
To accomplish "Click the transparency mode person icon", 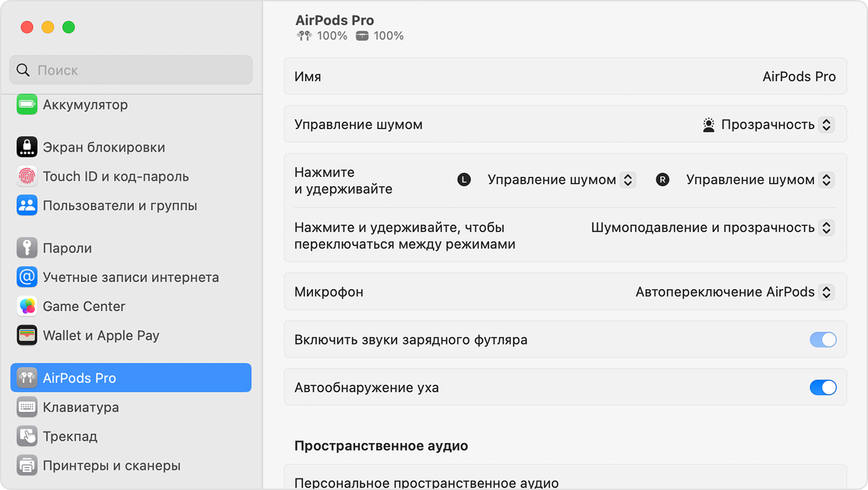I will pos(709,125).
